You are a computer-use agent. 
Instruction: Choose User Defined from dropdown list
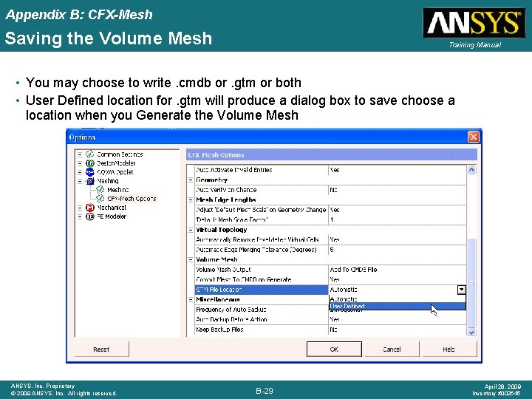pyautogui.click(x=398, y=306)
